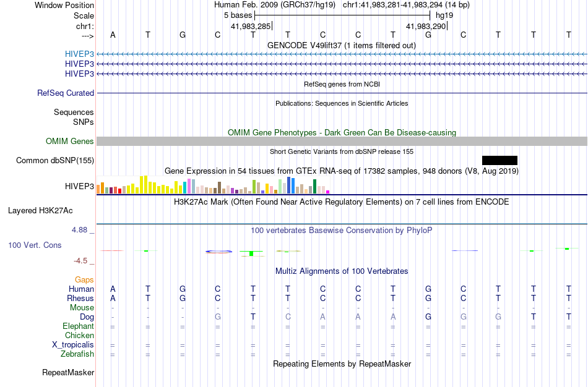
Task: Click the Chicken alignment row label
Action: point(79,335)
